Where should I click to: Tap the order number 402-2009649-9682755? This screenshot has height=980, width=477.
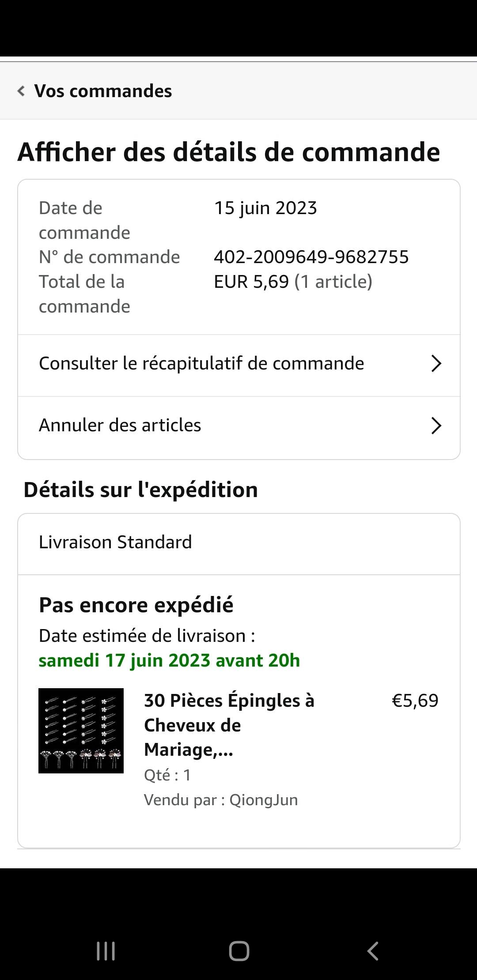[x=311, y=257]
